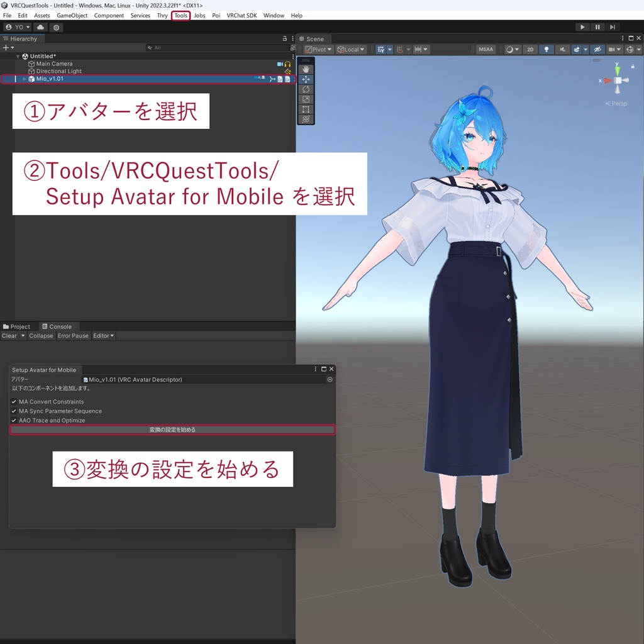Select the Scale tool
644x644 pixels.
point(306,99)
